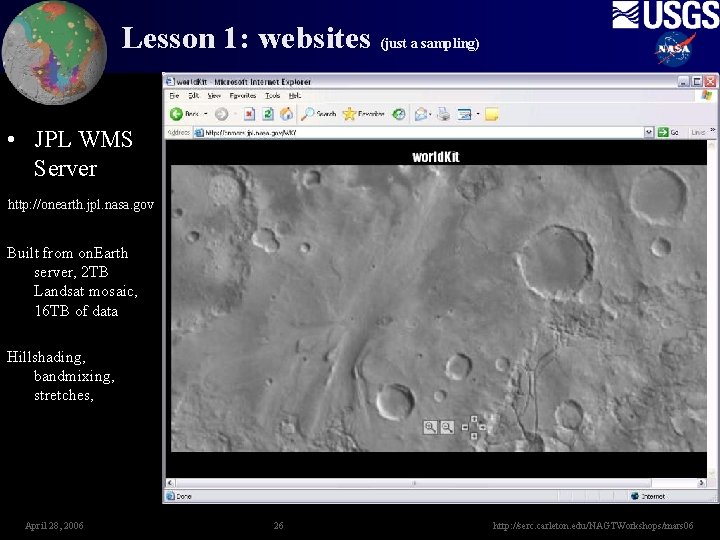Open the Help menu
This screenshot has height=540, width=720.
point(295,96)
